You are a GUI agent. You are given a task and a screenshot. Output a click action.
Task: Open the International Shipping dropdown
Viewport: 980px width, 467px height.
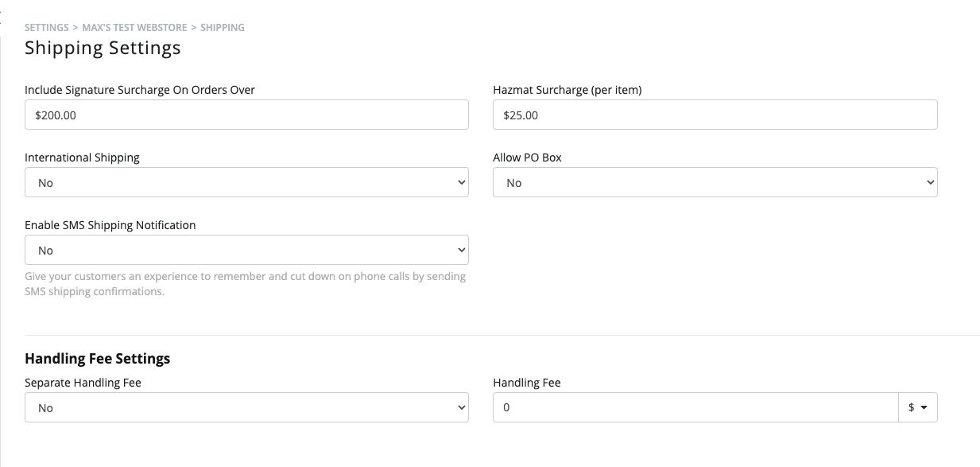point(246,182)
